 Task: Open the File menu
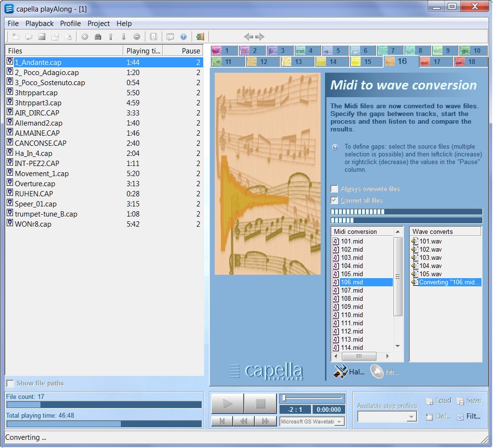(x=13, y=24)
